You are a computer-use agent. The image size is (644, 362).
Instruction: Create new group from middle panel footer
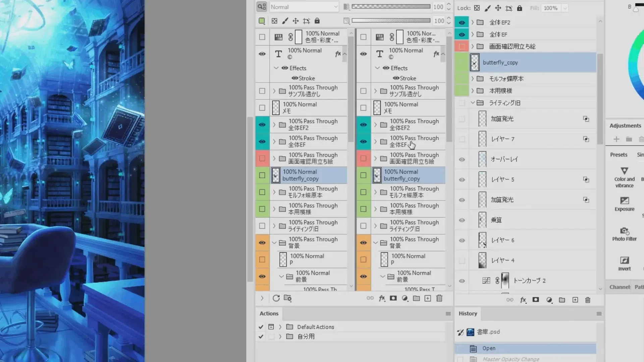416,298
